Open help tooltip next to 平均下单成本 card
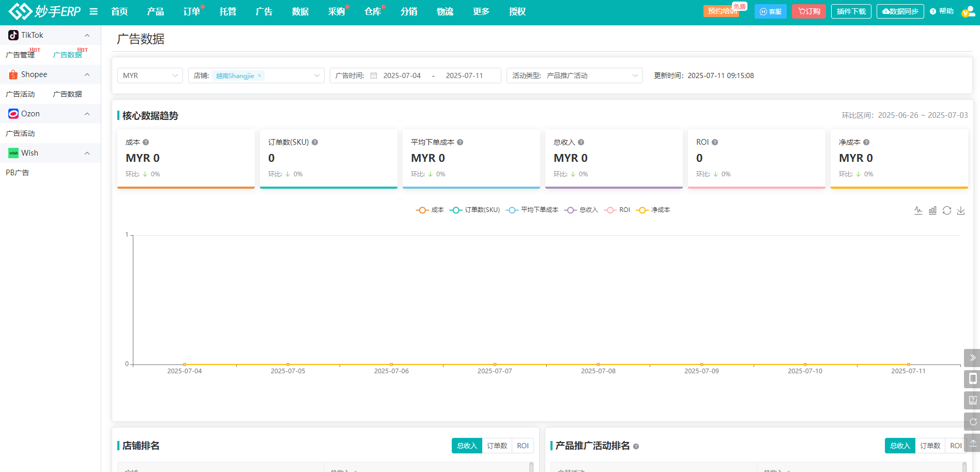 (x=460, y=142)
